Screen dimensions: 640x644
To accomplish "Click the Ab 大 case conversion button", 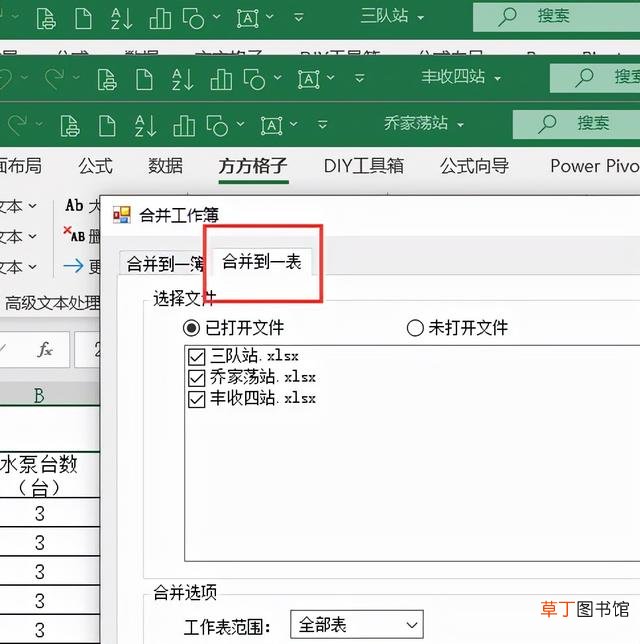I will pyautogui.click(x=82, y=205).
